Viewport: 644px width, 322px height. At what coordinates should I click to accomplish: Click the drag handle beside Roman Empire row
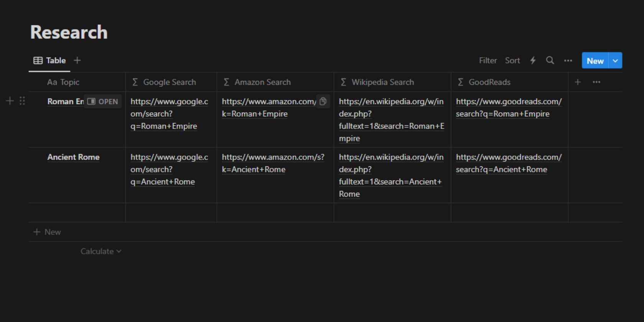coord(22,101)
